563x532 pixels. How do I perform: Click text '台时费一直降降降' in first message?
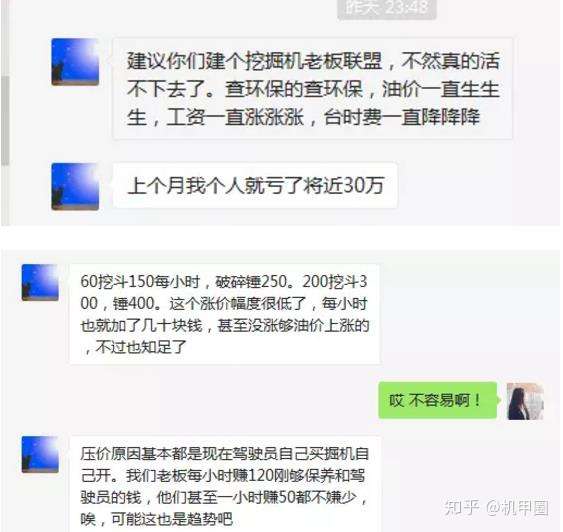pos(402,117)
